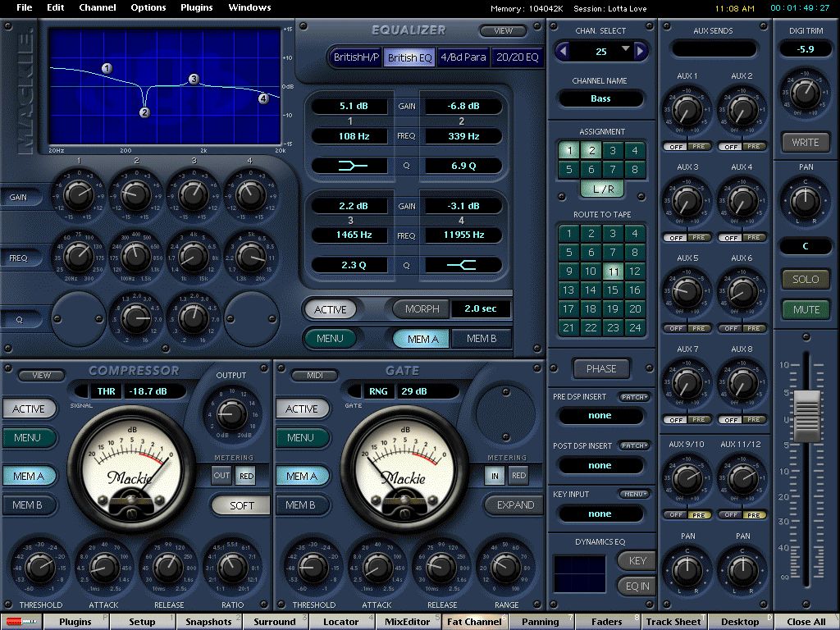Click the AUX 1 send knob

[x=687, y=111]
